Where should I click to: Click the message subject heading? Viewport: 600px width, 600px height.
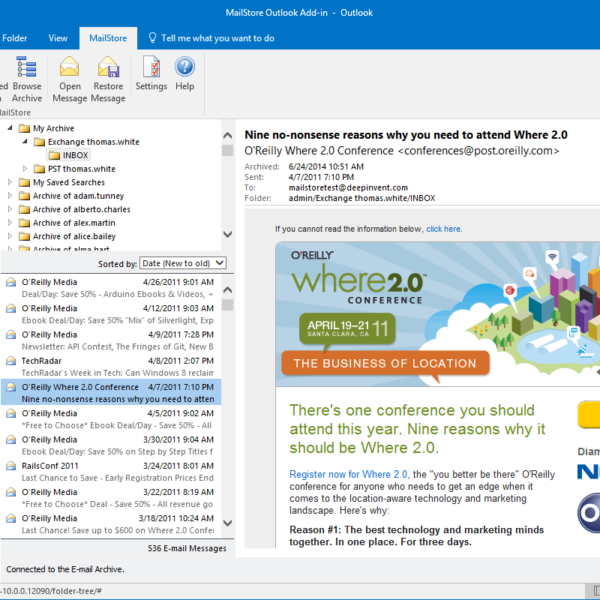[x=406, y=135]
